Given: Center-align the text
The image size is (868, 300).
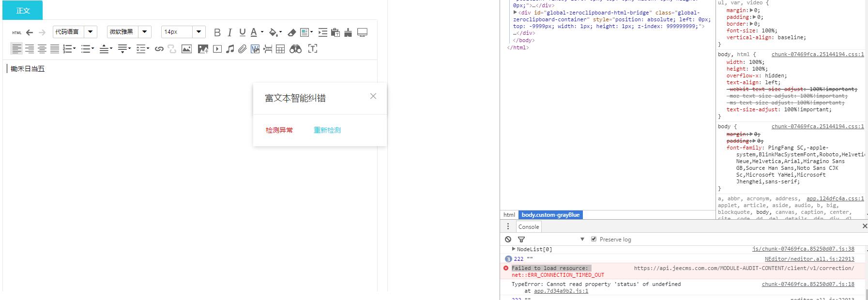Looking at the screenshot, I should pos(42,49).
